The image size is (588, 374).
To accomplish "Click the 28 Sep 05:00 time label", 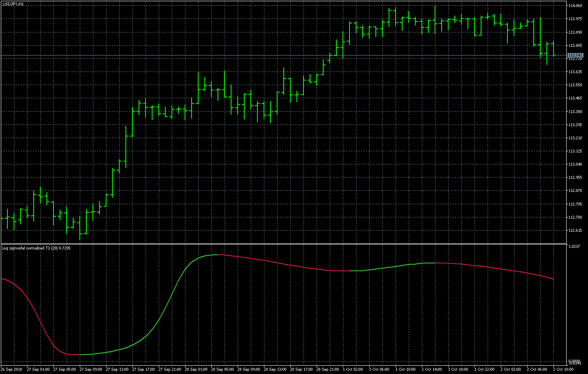I will coord(222,369).
